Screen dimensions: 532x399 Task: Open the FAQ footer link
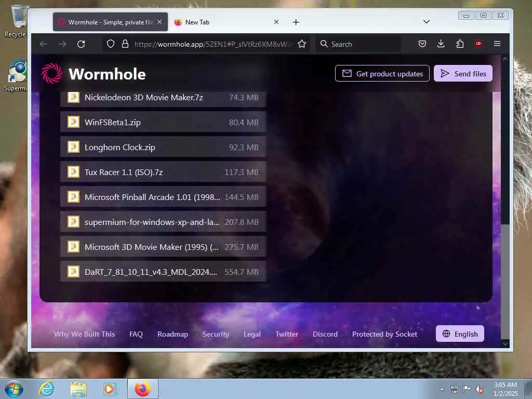click(136, 334)
